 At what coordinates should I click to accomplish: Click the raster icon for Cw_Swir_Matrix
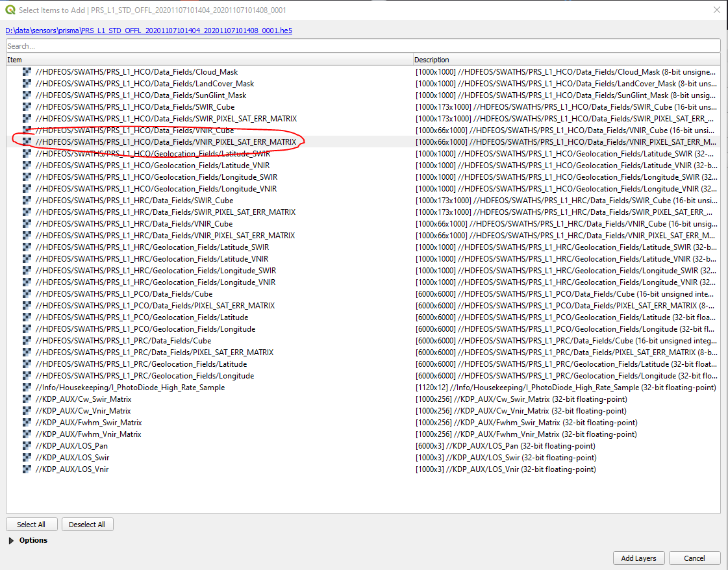coord(25,399)
